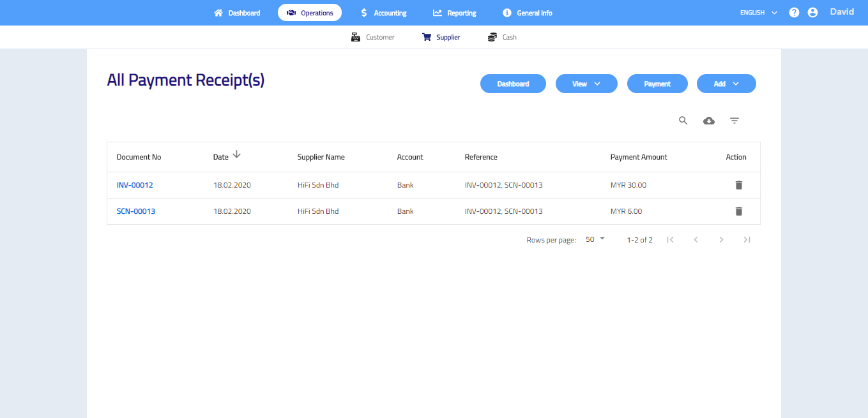The image size is (868, 418).
Task: Jump to last page arrow
Action: [747, 240]
